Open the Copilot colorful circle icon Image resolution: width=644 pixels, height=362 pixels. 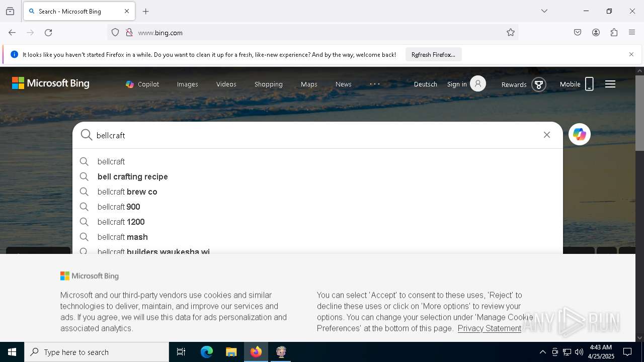tap(580, 134)
